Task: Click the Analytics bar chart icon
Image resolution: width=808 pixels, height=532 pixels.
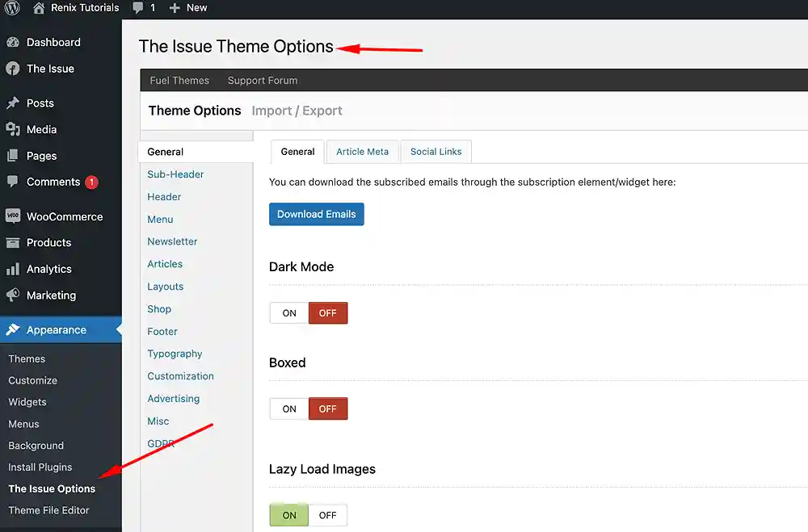Action: point(13,269)
